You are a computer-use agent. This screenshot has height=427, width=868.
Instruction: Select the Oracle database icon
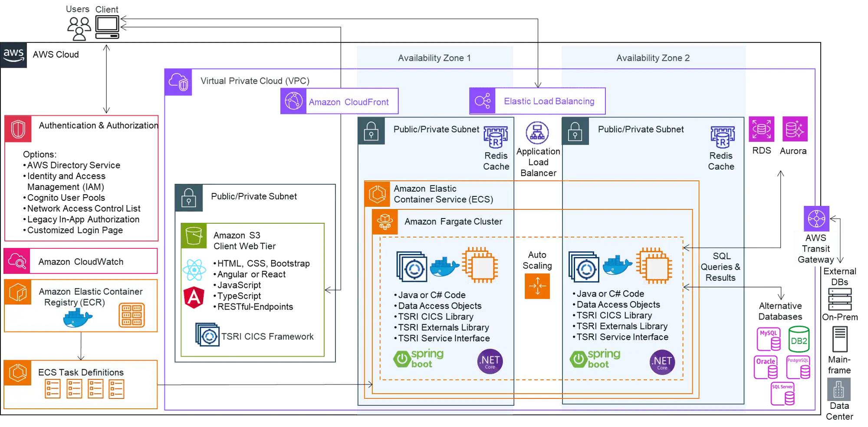[x=766, y=367]
